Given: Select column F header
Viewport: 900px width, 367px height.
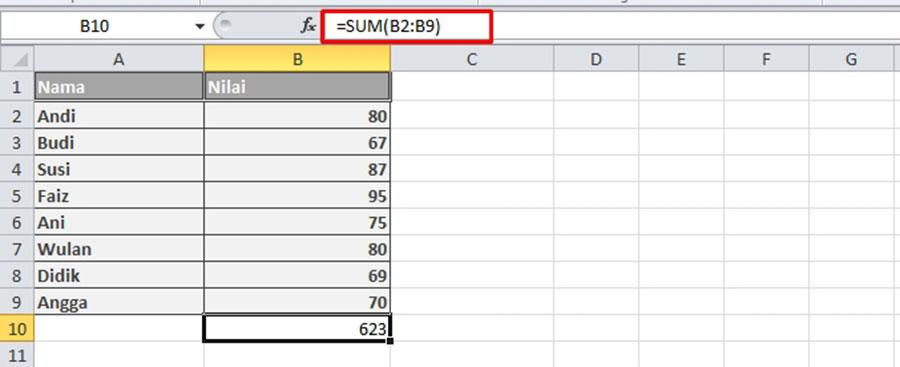Looking at the screenshot, I should 766,59.
